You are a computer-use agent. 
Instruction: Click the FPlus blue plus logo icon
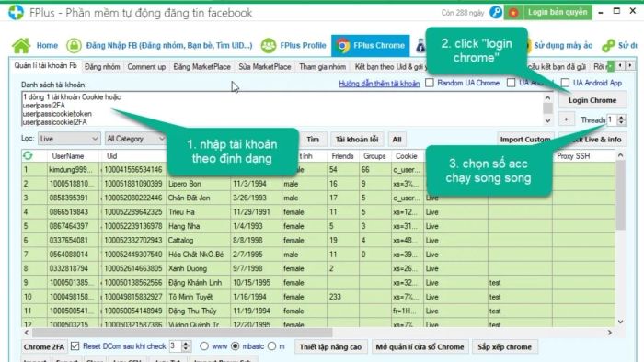click(16, 12)
